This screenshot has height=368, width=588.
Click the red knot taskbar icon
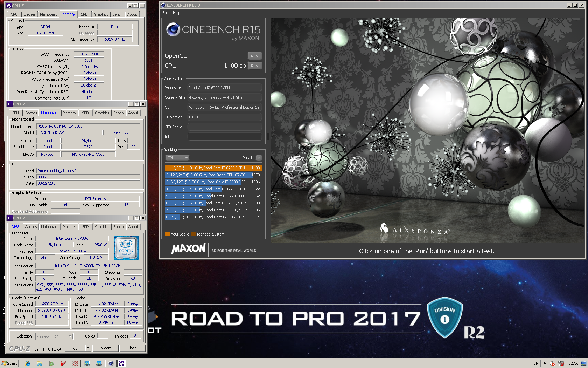click(75, 363)
